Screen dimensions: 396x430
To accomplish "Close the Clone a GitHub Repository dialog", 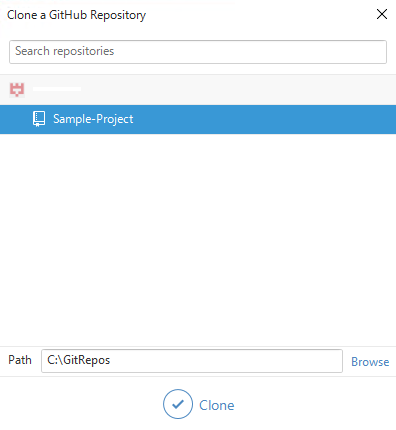I will pos(382,14).
